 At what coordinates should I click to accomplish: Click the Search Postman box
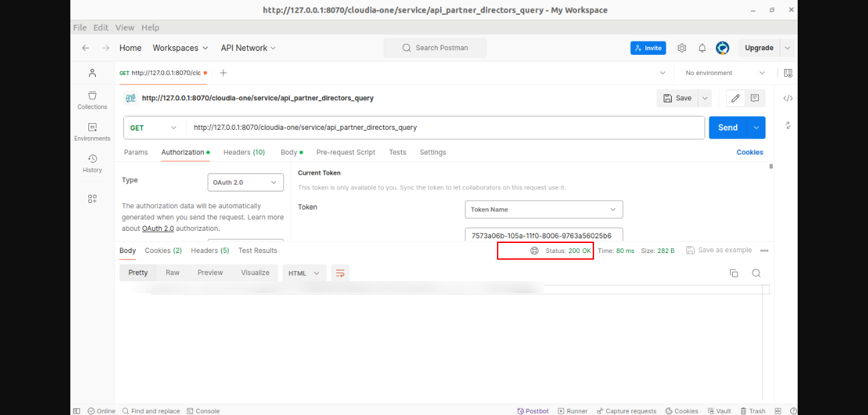coord(435,48)
